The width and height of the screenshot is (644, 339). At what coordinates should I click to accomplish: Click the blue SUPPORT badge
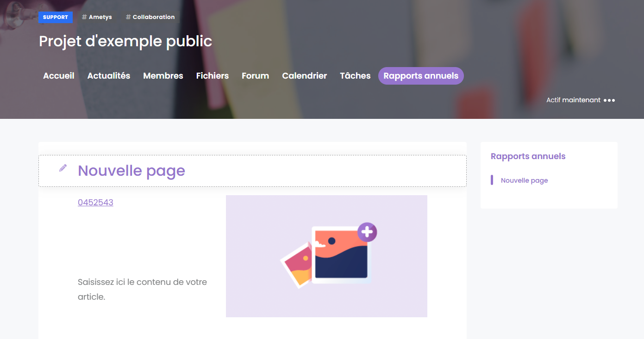point(56,17)
